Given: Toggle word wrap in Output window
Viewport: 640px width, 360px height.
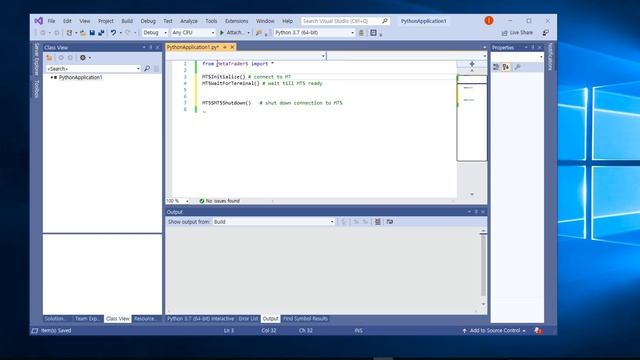Looking at the screenshot, I should (390, 222).
